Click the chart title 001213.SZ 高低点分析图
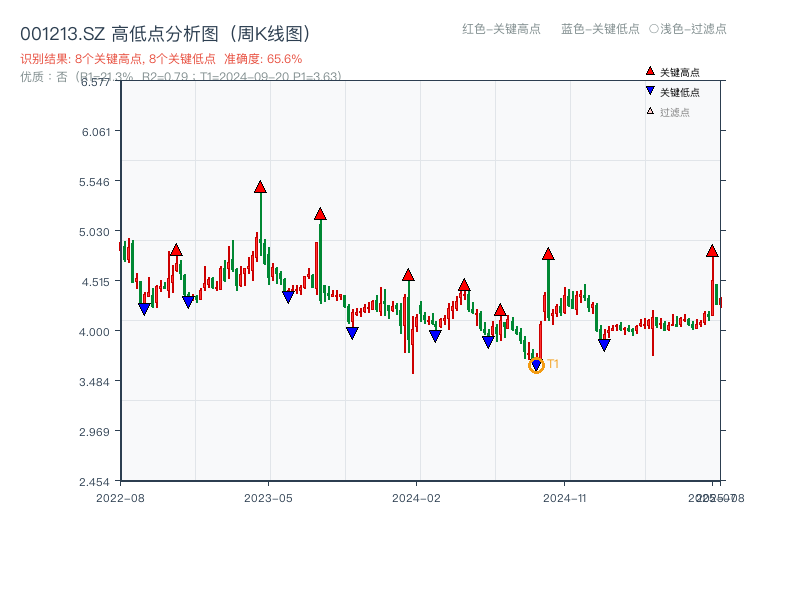 [x=166, y=34]
